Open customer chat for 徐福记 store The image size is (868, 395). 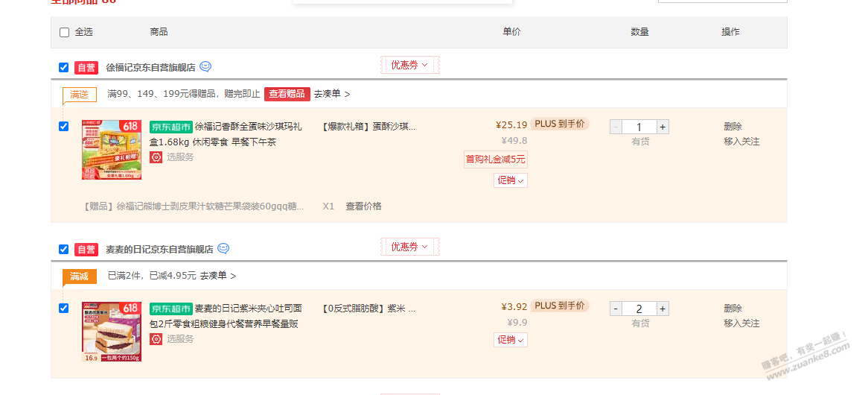205,67
